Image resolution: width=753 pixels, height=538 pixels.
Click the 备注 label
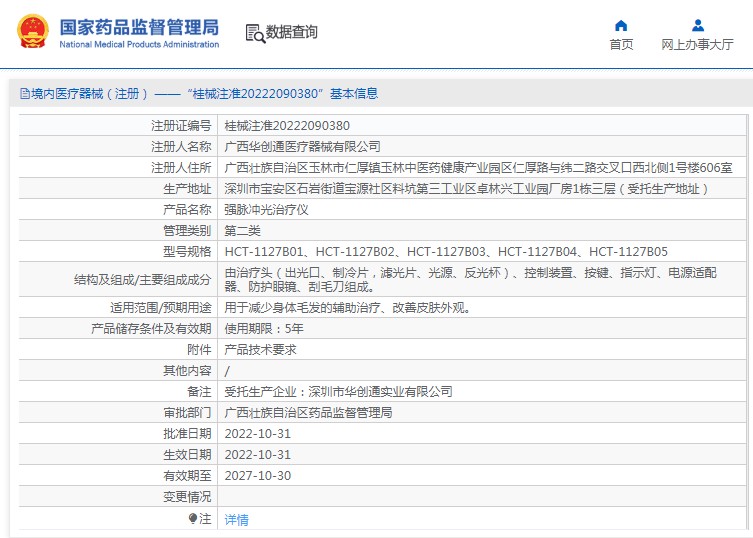[199, 391]
